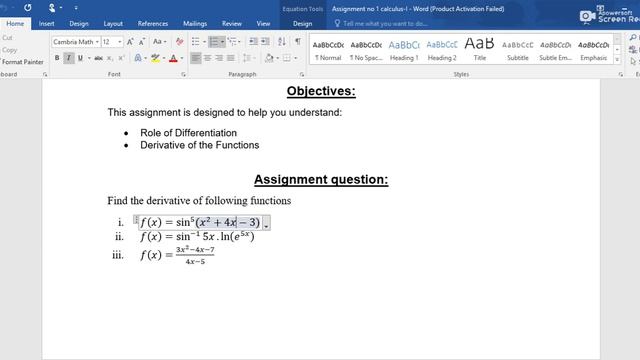Screen dimensions: 640x360
Task: Increase paragraph indent
Action: tap(265, 42)
